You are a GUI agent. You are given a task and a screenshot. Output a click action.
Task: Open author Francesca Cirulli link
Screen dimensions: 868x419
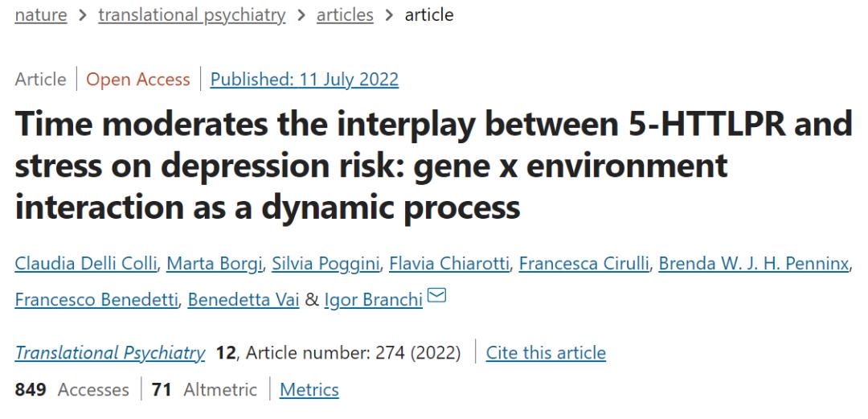pyautogui.click(x=584, y=264)
